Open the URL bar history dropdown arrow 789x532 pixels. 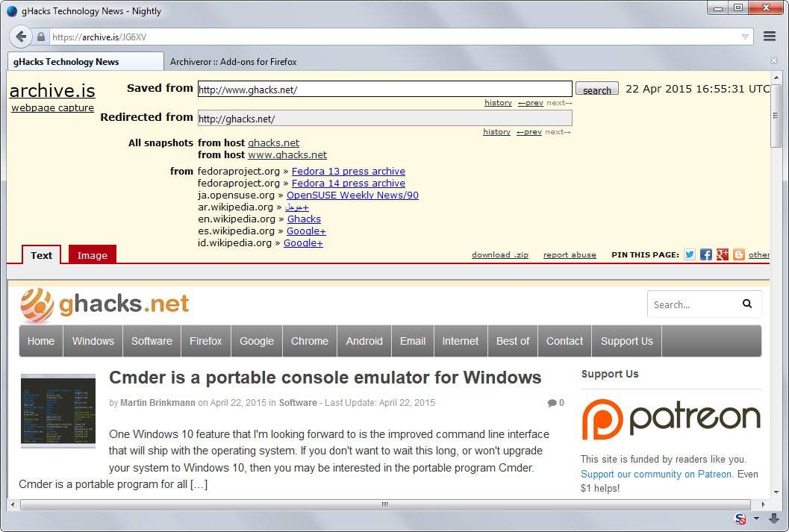pyautogui.click(x=745, y=37)
